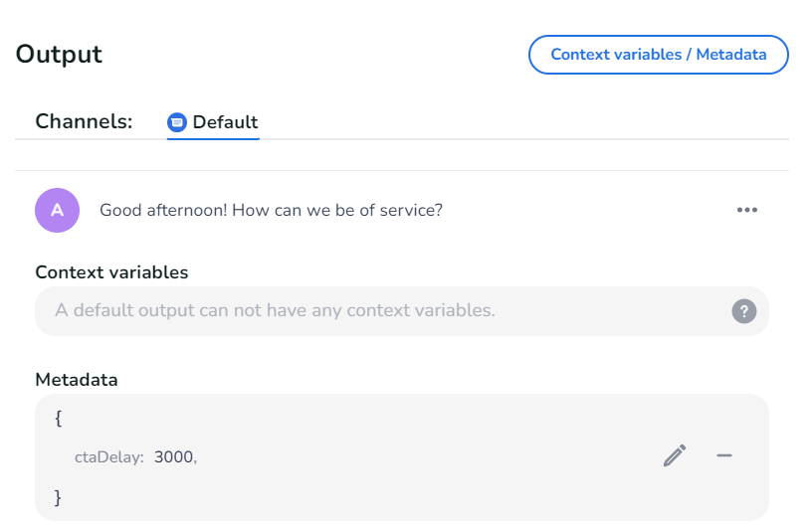Click the comma after the 3000 value
This screenshot has width=812, height=528.
coord(195,459)
